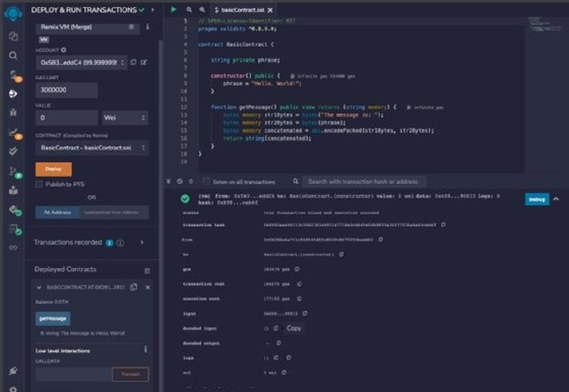Toggle Publish to IPFS checkbox
This screenshot has height=392, width=569.
click(39, 184)
